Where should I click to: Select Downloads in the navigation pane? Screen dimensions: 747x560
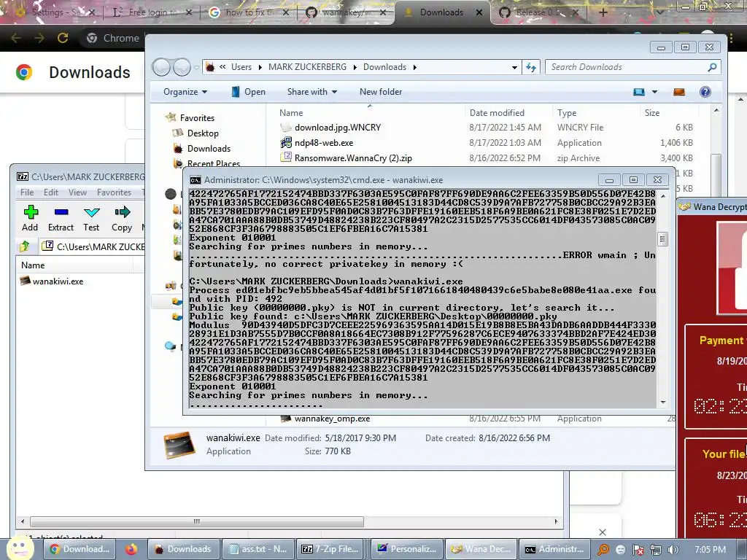(x=209, y=149)
